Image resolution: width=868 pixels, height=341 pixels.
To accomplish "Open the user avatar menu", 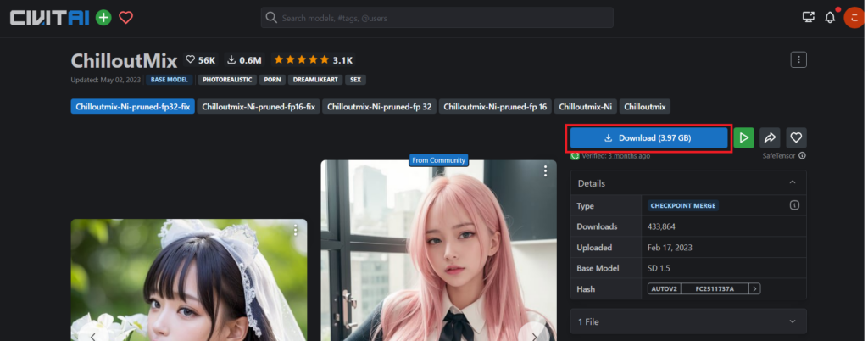I will (854, 18).
